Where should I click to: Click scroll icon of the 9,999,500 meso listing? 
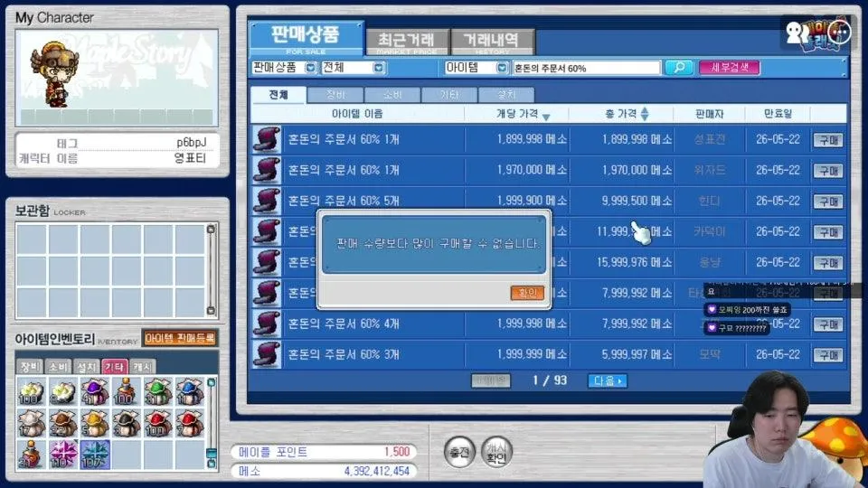point(267,201)
